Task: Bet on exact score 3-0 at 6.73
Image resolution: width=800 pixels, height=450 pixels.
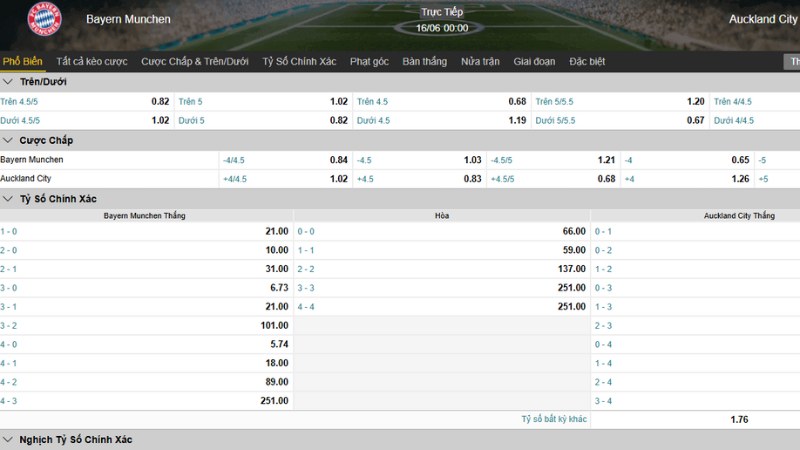Action: [146, 288]
